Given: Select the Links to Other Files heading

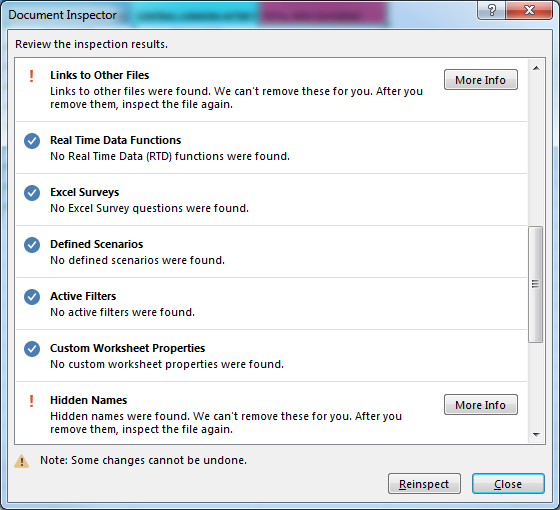Looking at the screenshot, I should point(99,75).
